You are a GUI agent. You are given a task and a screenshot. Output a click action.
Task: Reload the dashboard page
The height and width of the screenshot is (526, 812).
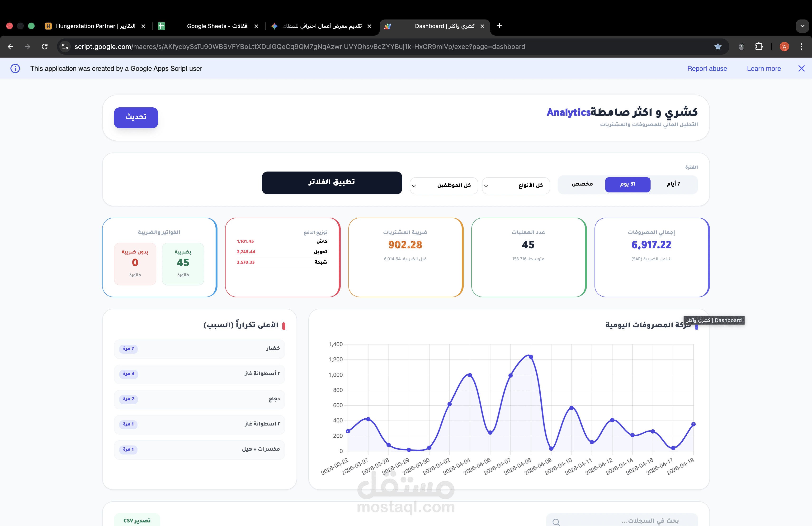(45, 47)
